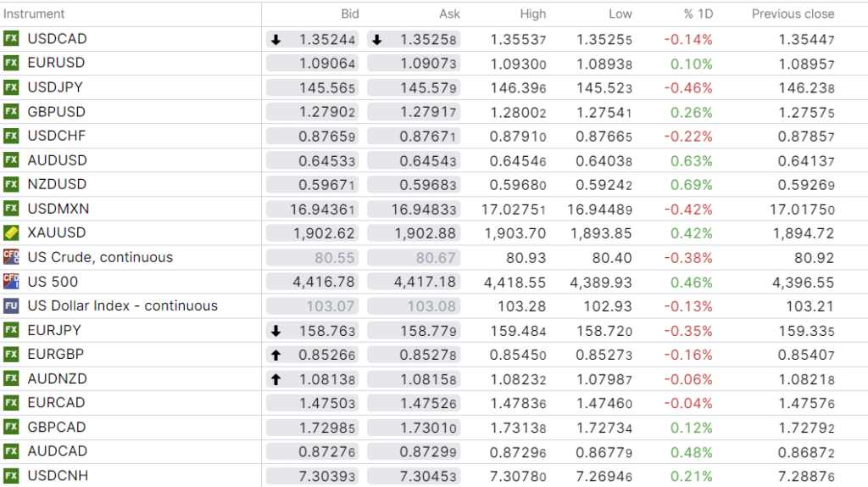868x487 pixels.
Task: Select the AUDNZD instrument name
Action: pos(57,379)
